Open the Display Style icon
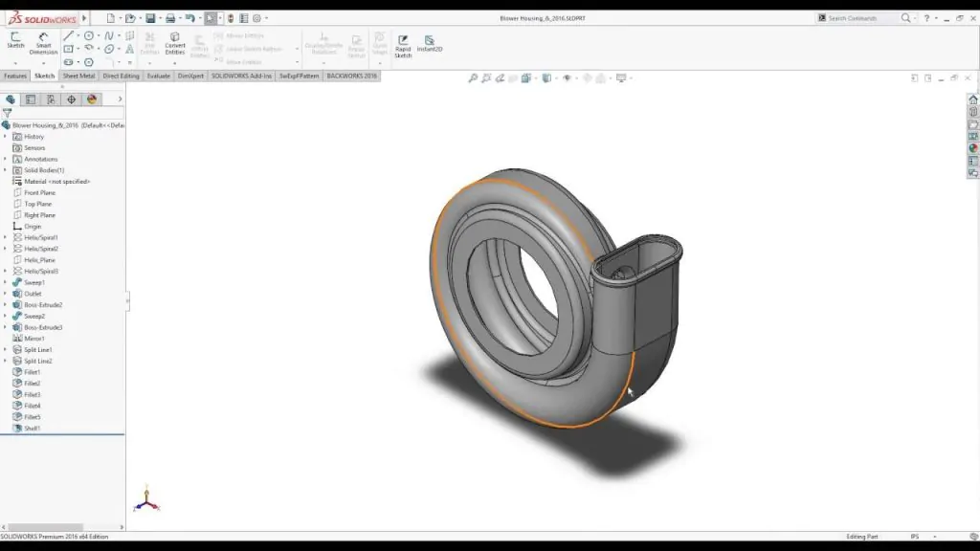This screenshot has height=551, width=980. [546, 78]
